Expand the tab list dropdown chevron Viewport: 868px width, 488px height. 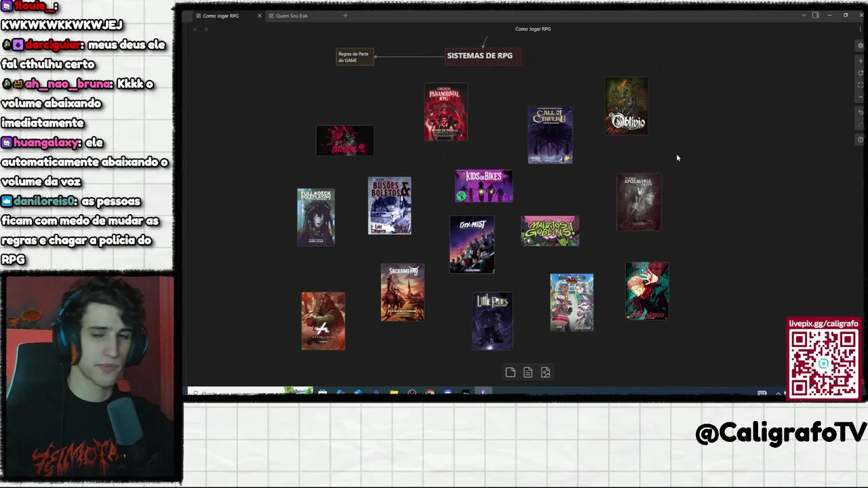[x=804, y=15]
